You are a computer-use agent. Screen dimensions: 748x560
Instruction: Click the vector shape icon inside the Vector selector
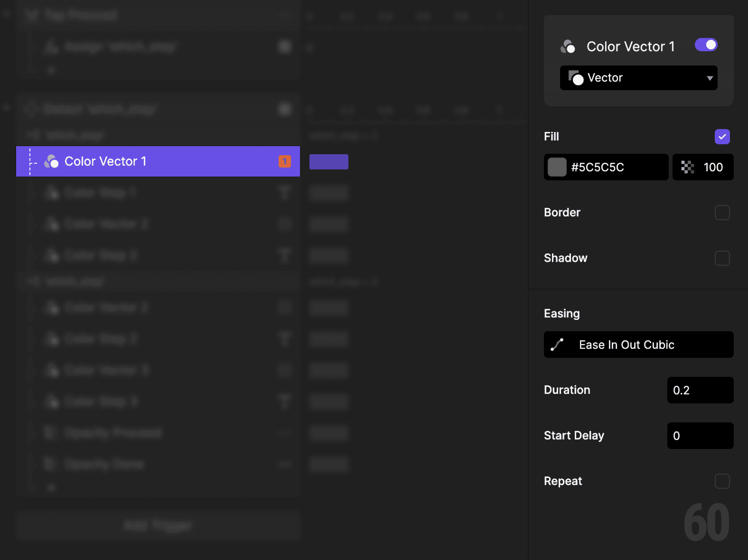click(x=577, y=78)
